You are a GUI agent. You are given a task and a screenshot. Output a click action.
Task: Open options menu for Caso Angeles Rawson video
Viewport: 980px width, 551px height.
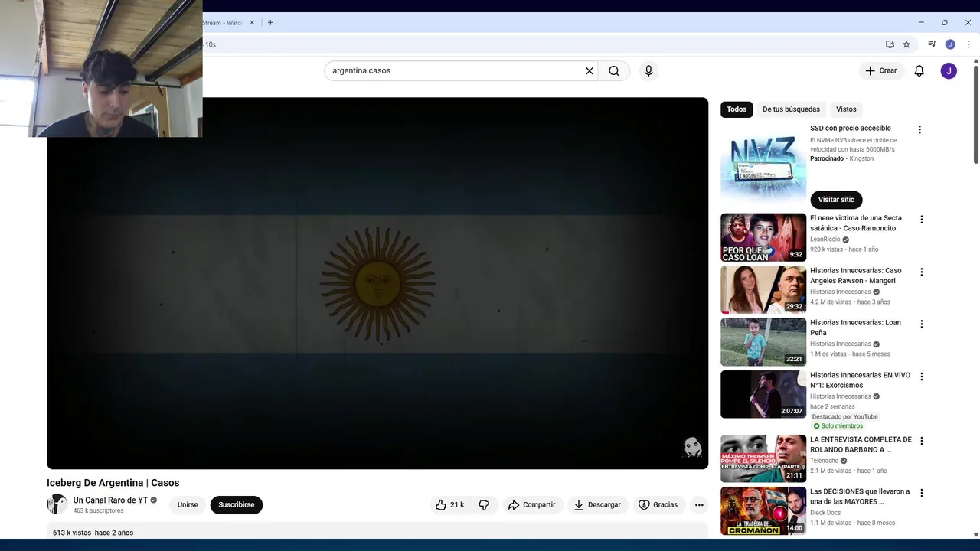(922, 272)
